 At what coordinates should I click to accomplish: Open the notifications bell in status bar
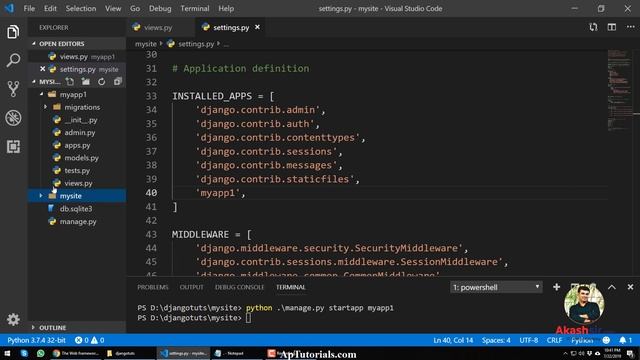pyautogui.click(x=625, y=340)
